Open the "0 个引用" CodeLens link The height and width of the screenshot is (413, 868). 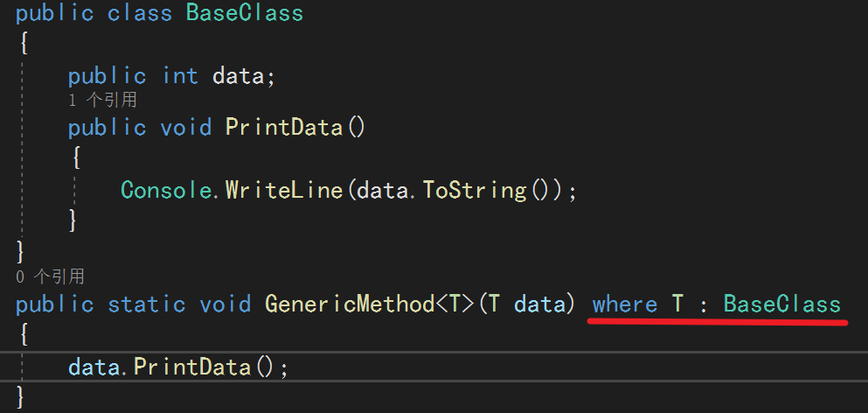point(50,276)
